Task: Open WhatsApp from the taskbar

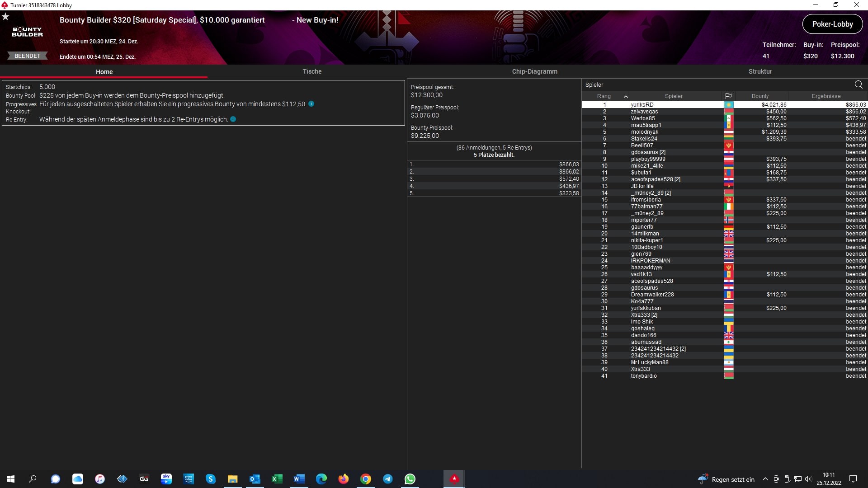Action: click(x=410, y=479)
